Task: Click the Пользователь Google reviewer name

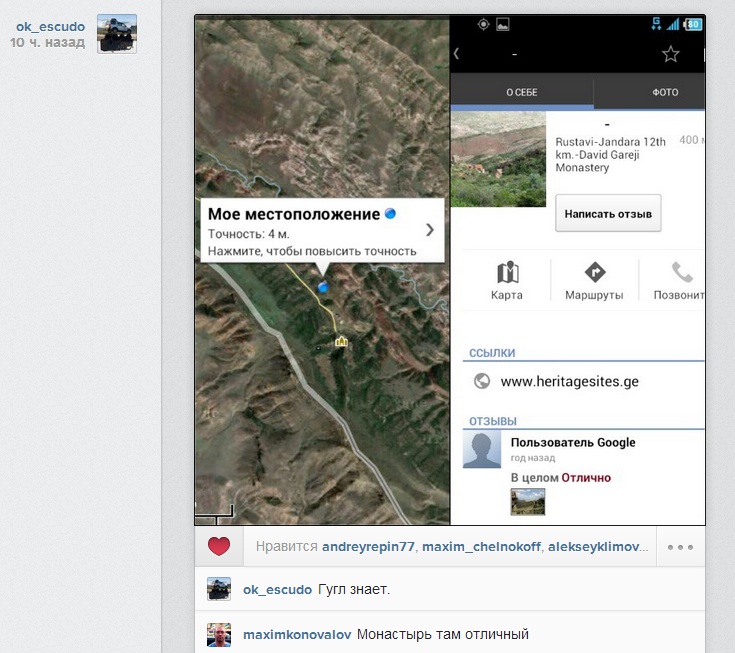Action: point(573,443)
